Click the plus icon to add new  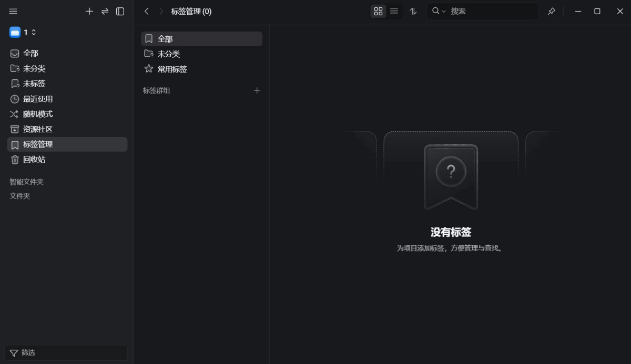89,11
